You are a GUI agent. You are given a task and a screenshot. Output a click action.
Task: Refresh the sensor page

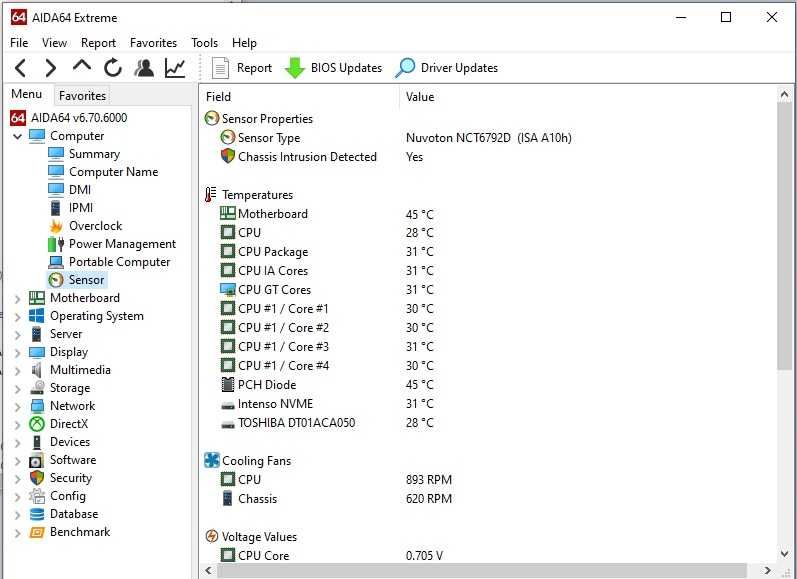[x=113, y=68]
